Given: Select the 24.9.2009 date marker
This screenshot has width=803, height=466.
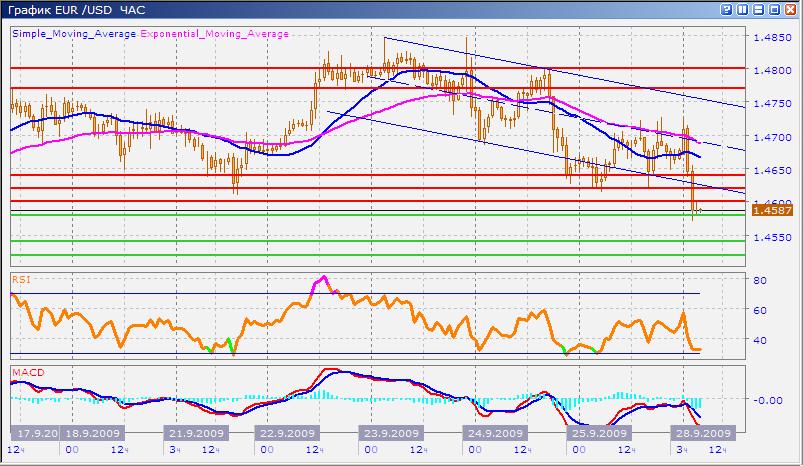Looking at the screenshot, I should [x=494, y=434].
